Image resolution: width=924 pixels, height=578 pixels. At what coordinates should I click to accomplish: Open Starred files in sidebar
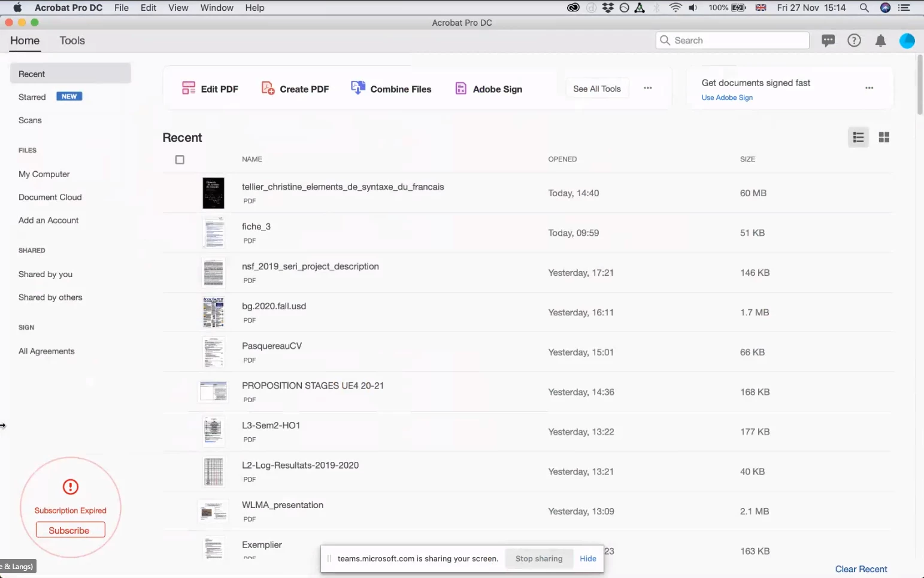point(32,97)
